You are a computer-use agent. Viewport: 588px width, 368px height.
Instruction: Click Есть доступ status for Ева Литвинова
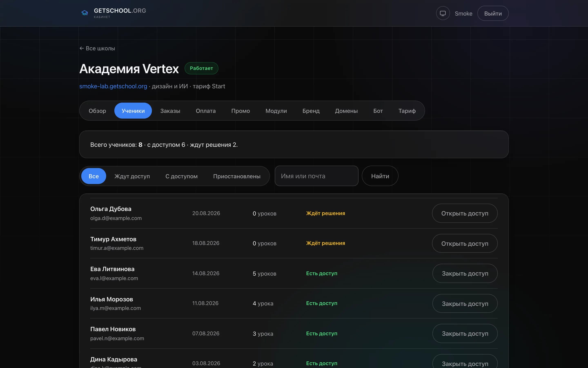pos(322,273)
